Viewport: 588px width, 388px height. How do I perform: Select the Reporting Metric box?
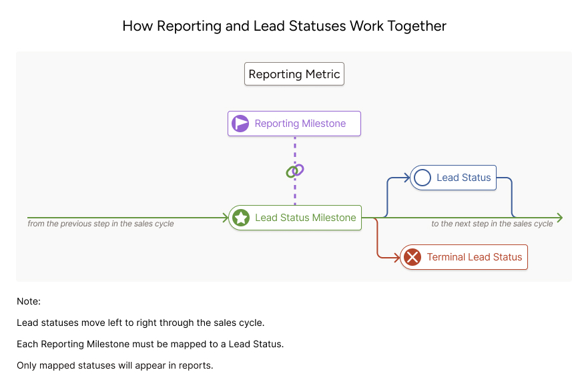(294, 74)
